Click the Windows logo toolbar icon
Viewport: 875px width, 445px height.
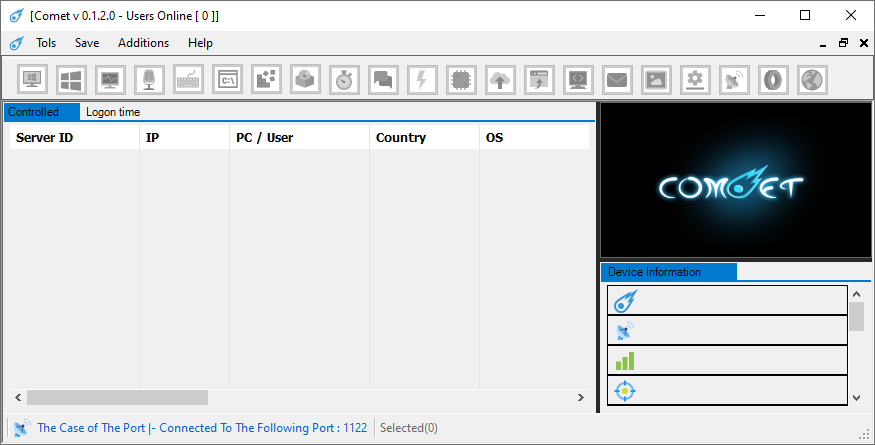[x=72, y=79]
